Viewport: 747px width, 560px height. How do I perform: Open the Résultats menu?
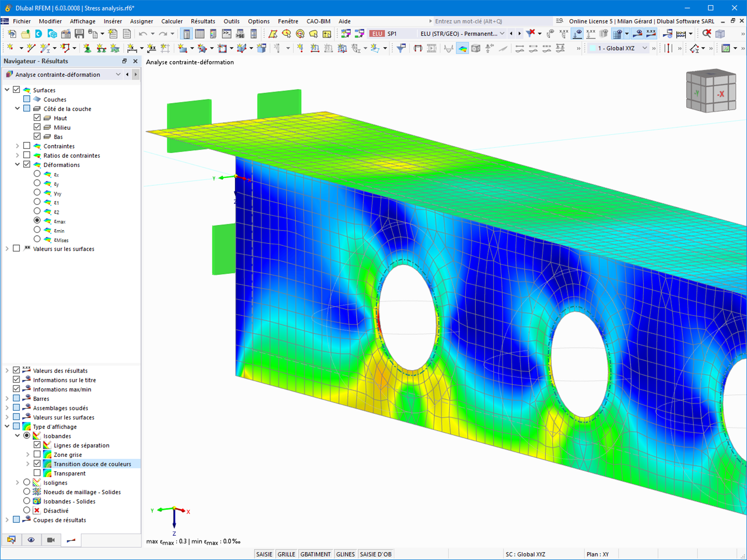(x=203, y=21)
